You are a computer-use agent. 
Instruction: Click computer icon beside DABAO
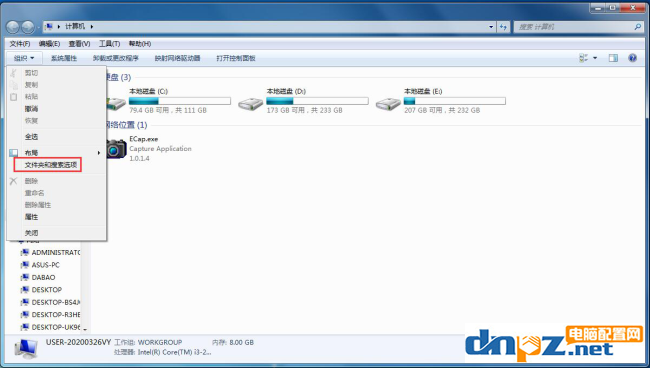click(24, 277)
